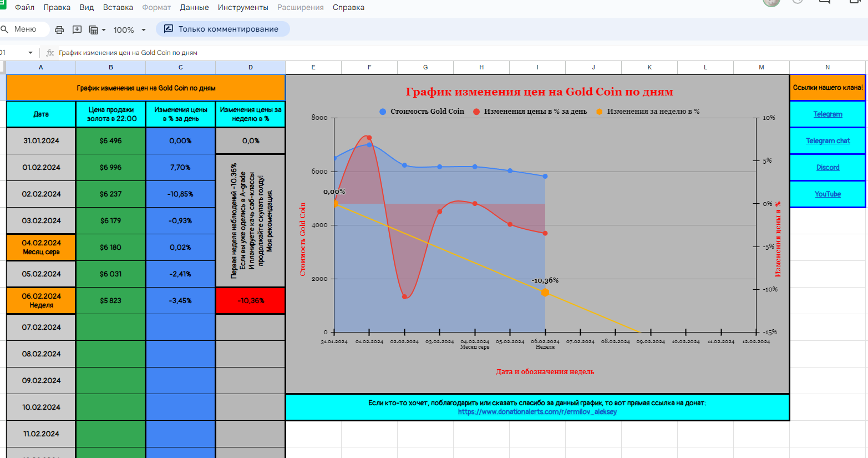Click the user avatar at top

[x=771, y=2]
